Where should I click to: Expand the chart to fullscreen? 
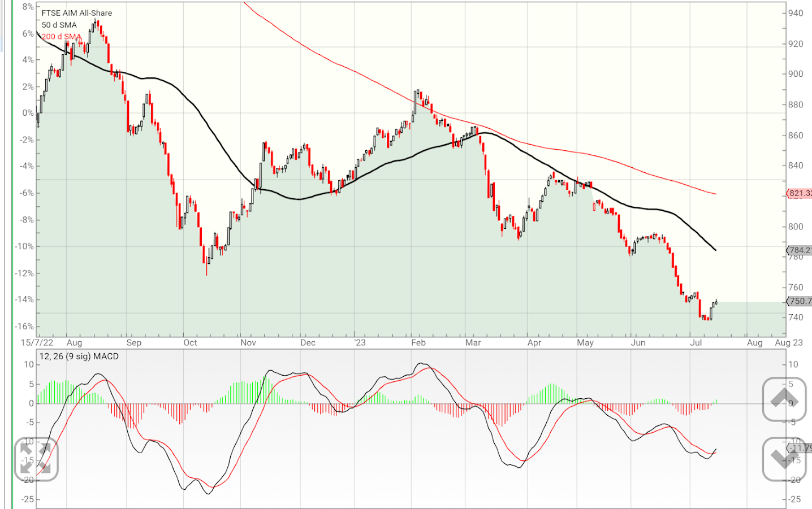pos(36,459)
